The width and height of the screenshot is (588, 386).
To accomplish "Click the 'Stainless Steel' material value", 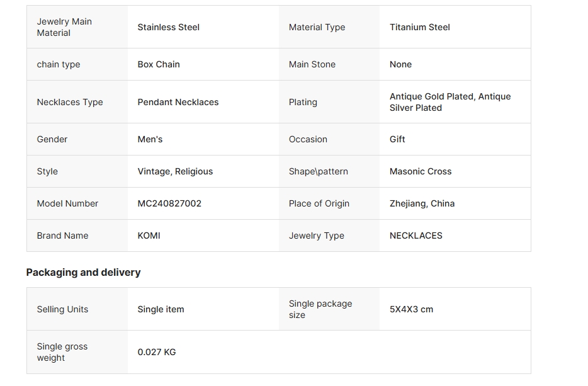I will 168,27.
